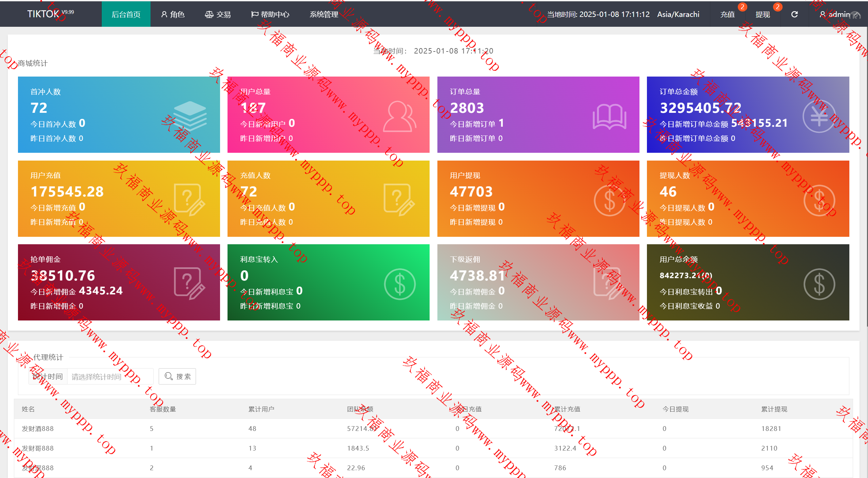Viewport: 868px width, 478px height.
Task: Open 提现 notifications link
Action: (x=763, y=14)
